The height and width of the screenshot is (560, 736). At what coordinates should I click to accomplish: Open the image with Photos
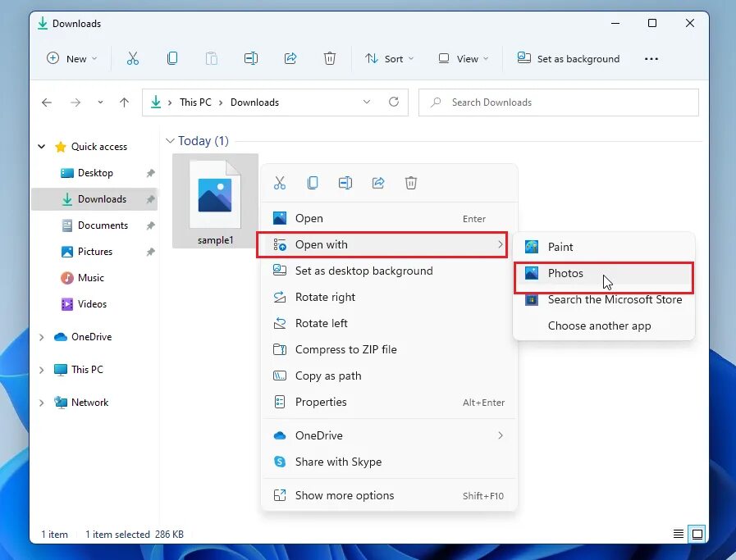[x=604, y=273]
